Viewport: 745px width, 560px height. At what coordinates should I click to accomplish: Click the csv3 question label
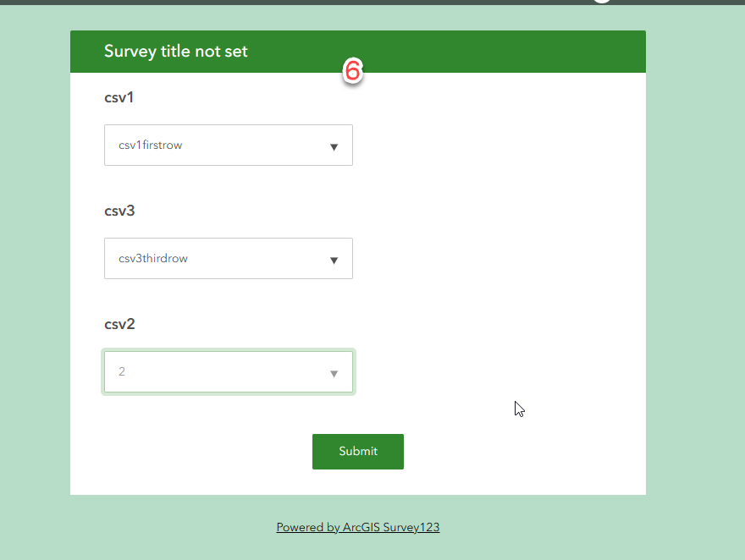(x=119, y=211)
